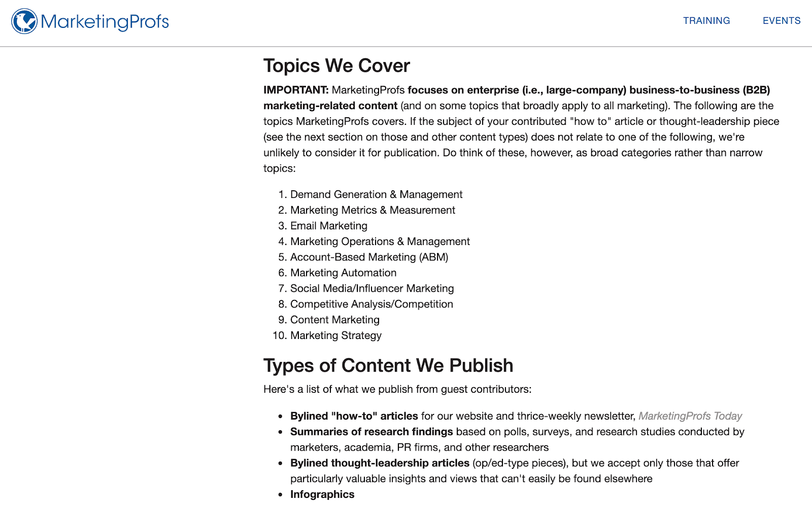Image resolution: width=812 pixels, height=511 pixels.
Task: Click the MarketingProfs wordmark in header
Action: click(105, 21)
